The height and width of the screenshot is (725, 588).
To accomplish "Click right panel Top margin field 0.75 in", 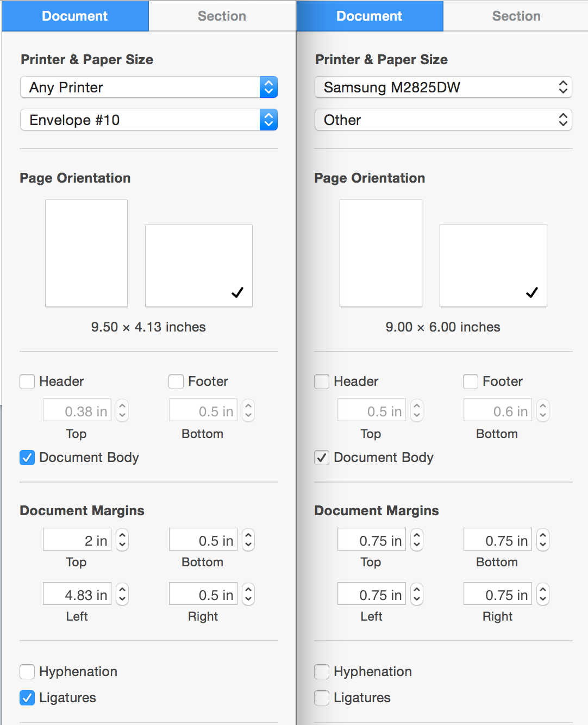I will tap(372, 540).
